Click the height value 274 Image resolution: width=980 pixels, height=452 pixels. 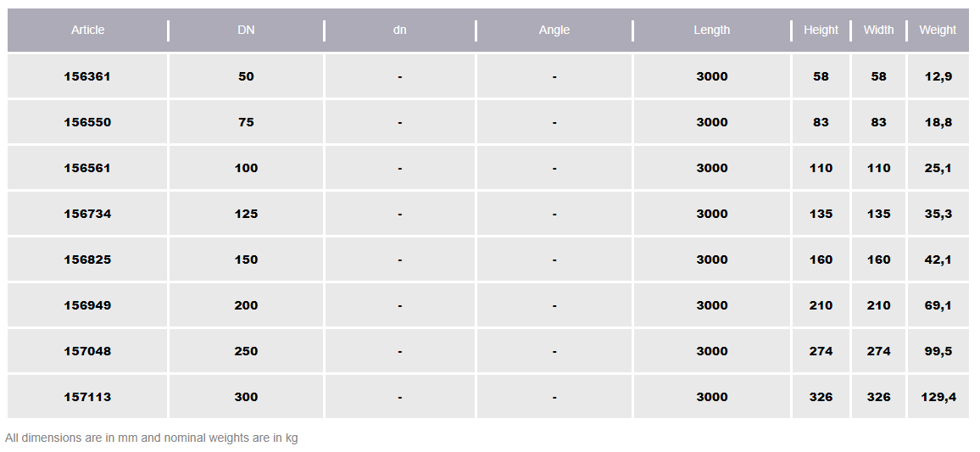(x=821, y=351)
